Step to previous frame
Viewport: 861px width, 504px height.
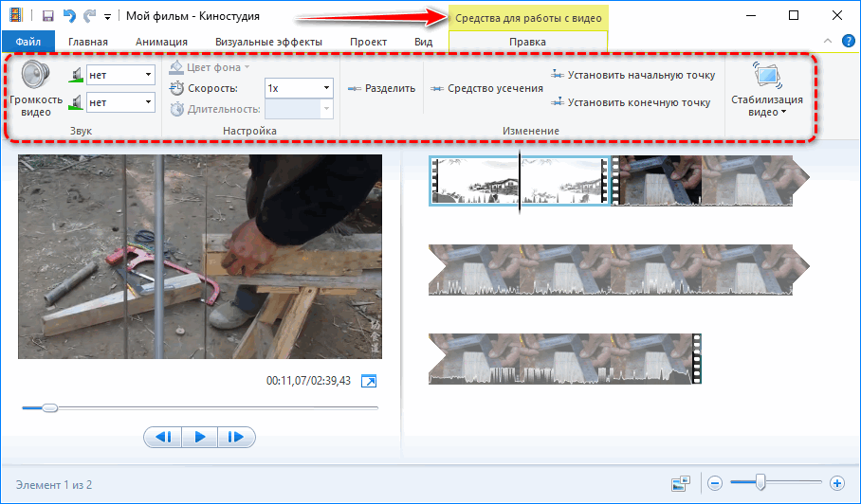pyautogui.click(x=162, y=437)
